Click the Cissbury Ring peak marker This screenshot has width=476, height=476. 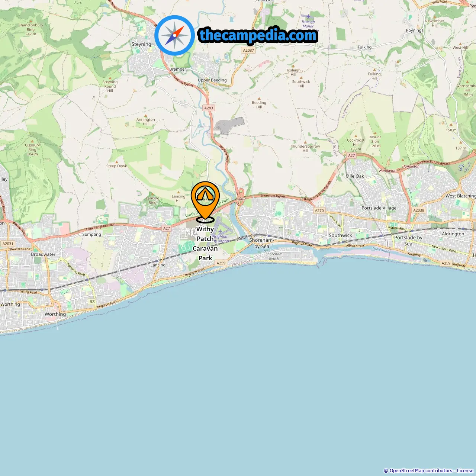pos(32,141)
